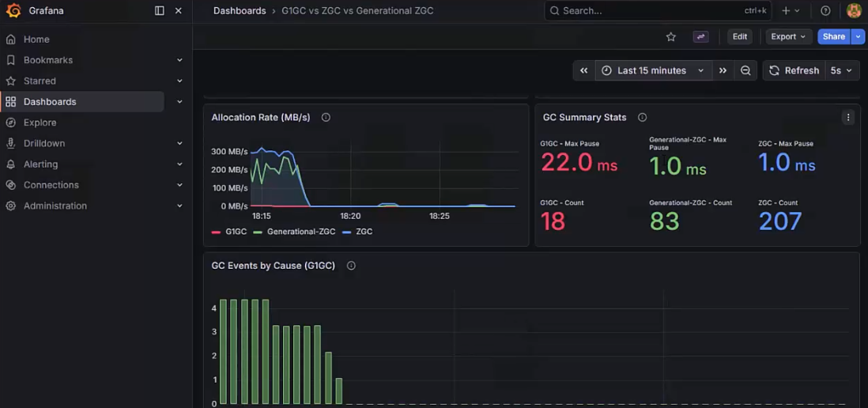
Task: Show GC Events by Cause info icon
Action: pos(351,266)
